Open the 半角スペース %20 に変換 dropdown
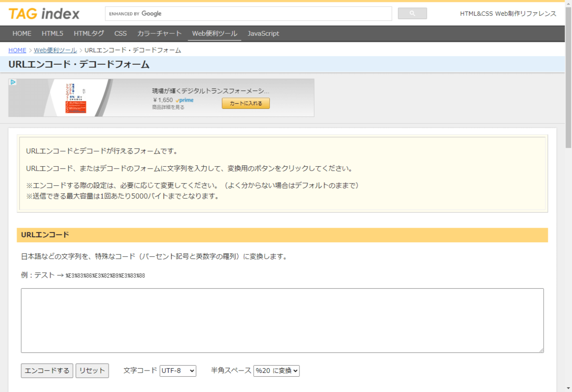Image resolution: width=572 pixels, height=392 pixels. 276,371
